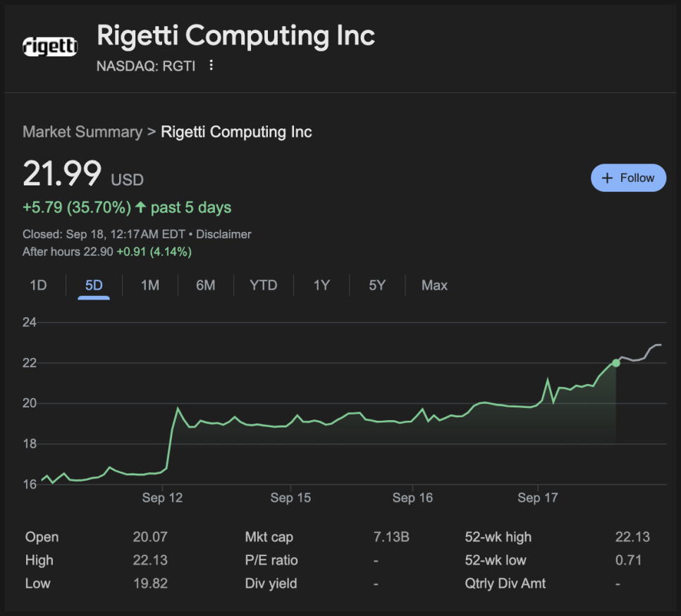Open the three-dot options menu beside RGTI
The height and width of the screenshot is (616, 681).
pyautogui.click(x=211, y=66)
